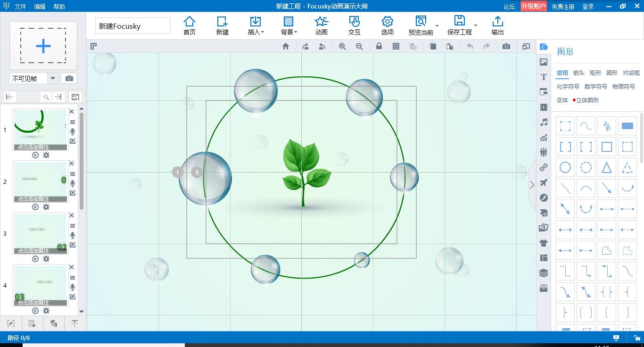Expand the 背景 dropdown menu
This screenshot has height=347, width=644.
click(x=289, y=25)
